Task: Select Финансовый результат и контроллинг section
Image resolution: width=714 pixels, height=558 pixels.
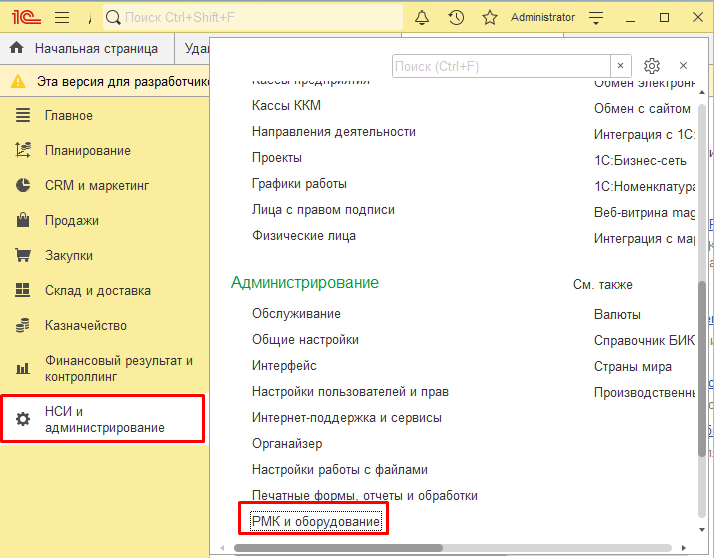Action: pyautogui.click(x=119, y=369)
